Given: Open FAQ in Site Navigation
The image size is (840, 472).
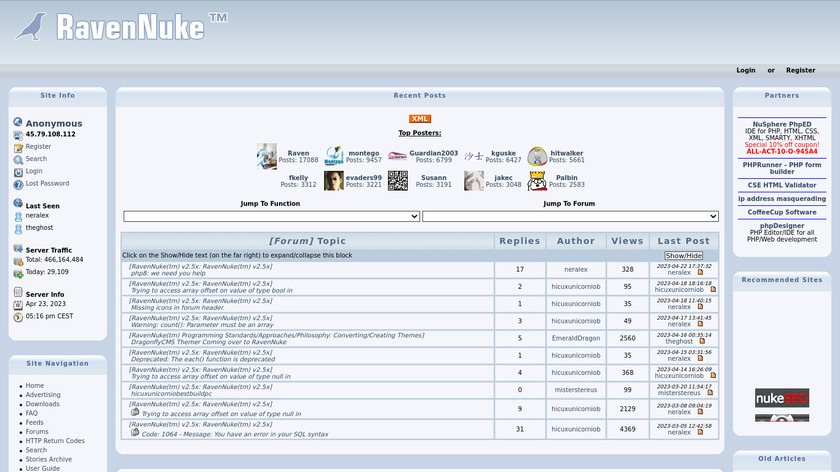Looking at the screenshot, I should coord(32,413).
